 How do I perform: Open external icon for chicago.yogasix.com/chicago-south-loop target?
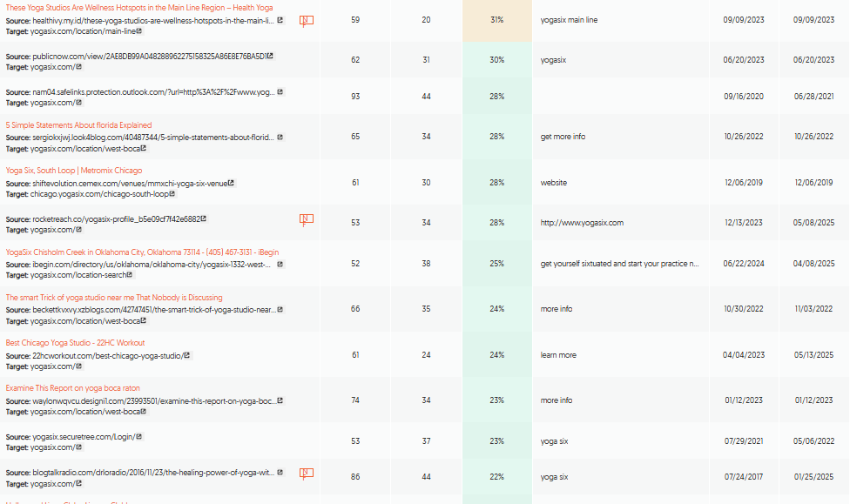point(172,193)
